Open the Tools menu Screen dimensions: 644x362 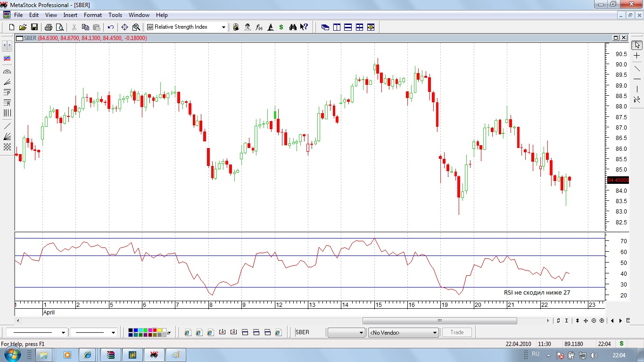pyautogui.click(x=115, y=15)
